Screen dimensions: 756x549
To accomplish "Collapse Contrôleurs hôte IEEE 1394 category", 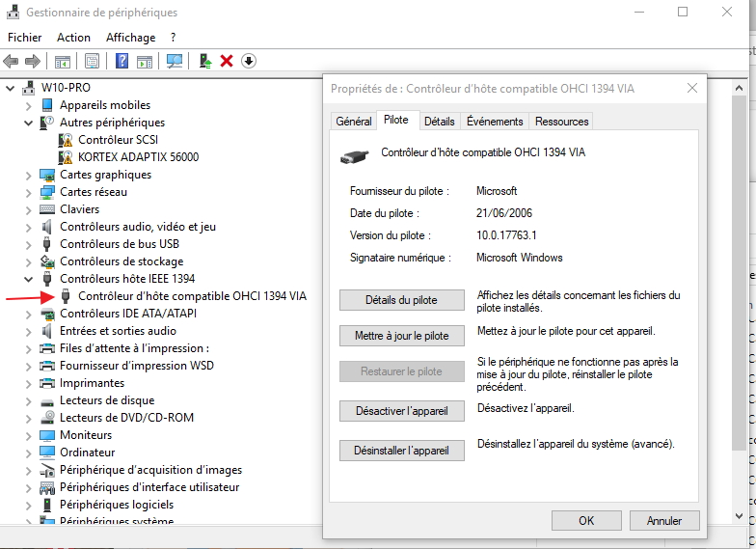I will tap(29, 280).
